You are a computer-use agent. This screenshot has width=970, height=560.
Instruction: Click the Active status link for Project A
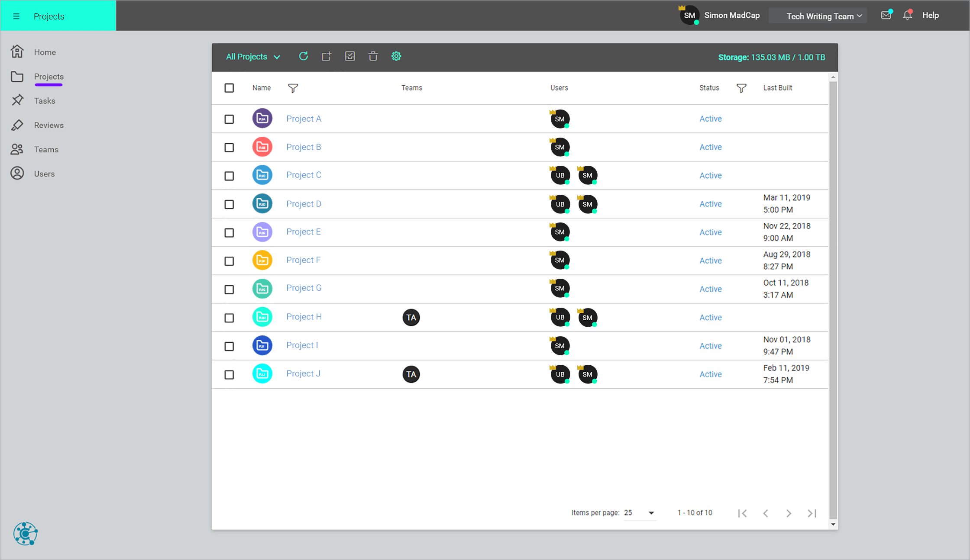pyautogui.click(x=710, y=119)
